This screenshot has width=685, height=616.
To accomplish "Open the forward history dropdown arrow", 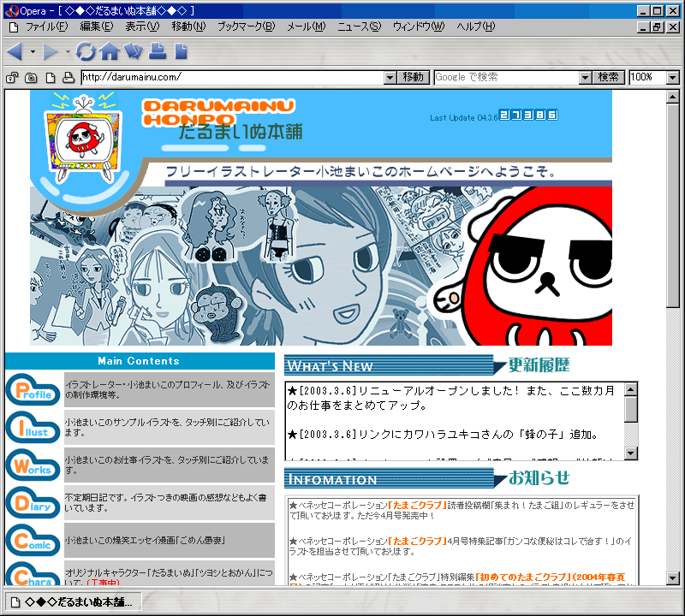I will pyautogui.click(x=68, y=52).
